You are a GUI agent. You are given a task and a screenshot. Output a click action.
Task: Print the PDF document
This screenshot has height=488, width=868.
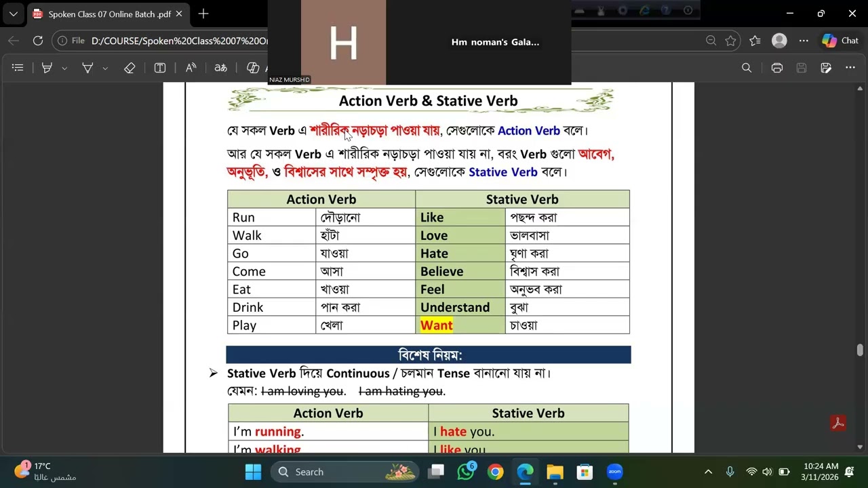[777, 68]
